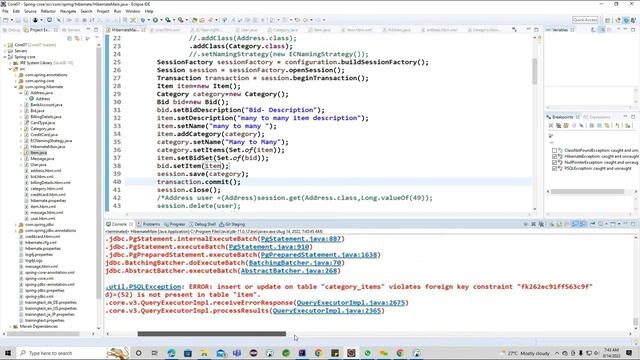Click the taskbar search box

point(61,353)
